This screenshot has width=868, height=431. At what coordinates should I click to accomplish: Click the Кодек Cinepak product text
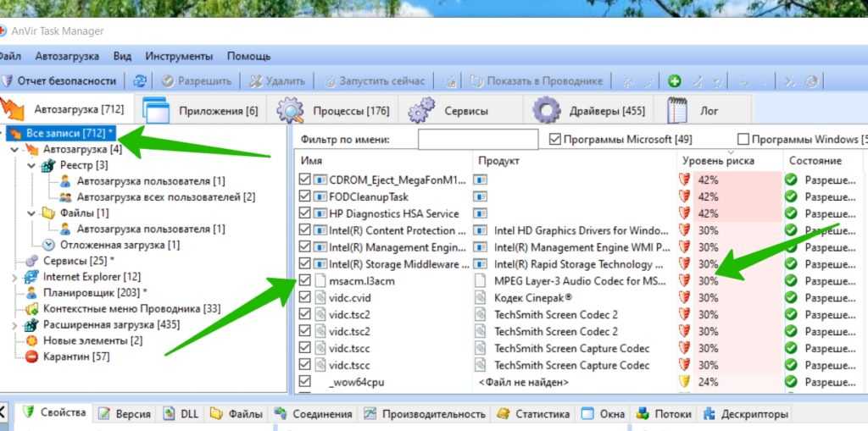tap(532, 298)
